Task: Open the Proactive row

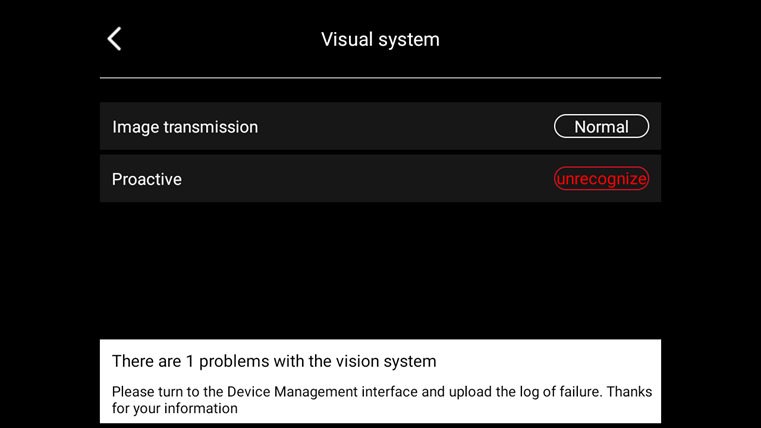Action: pos(380,179)
